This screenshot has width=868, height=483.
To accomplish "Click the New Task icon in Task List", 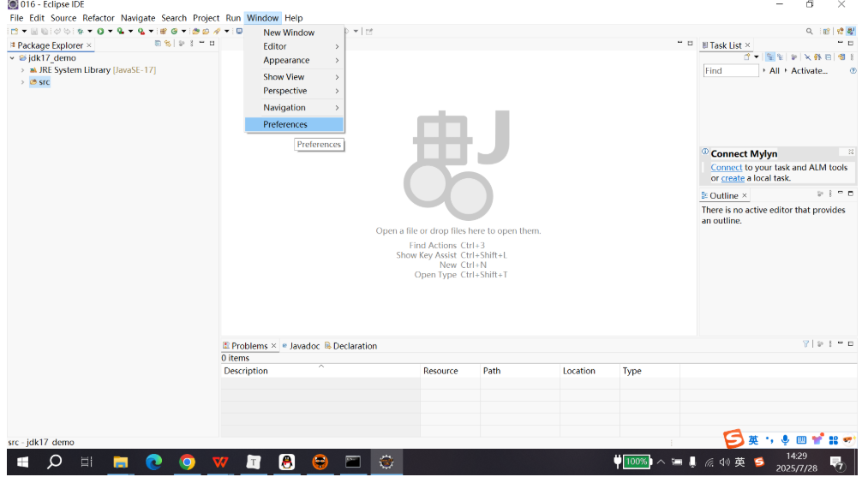I will point(747,57).
